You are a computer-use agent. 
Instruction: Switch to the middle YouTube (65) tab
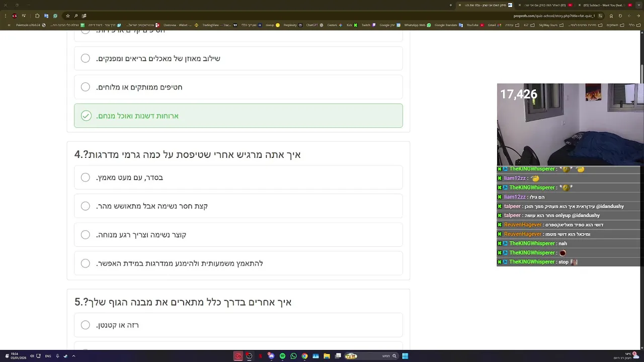tap(544, 5)
